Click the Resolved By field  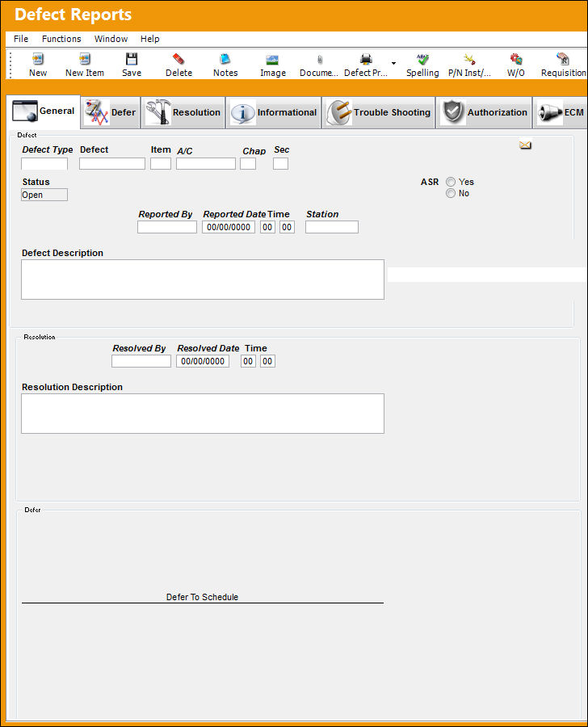pyautogui.click(x=141, y=361)
